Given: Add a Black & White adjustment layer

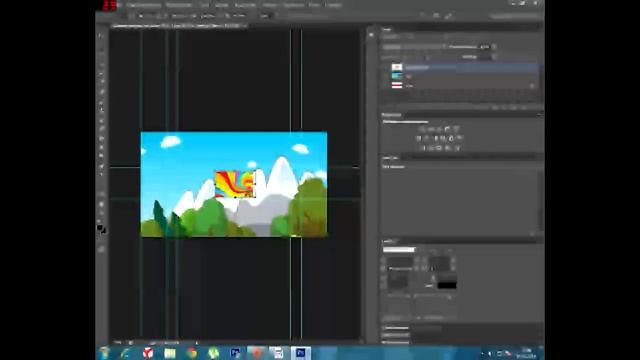Looking at the screenshot, I should (435, 138).
